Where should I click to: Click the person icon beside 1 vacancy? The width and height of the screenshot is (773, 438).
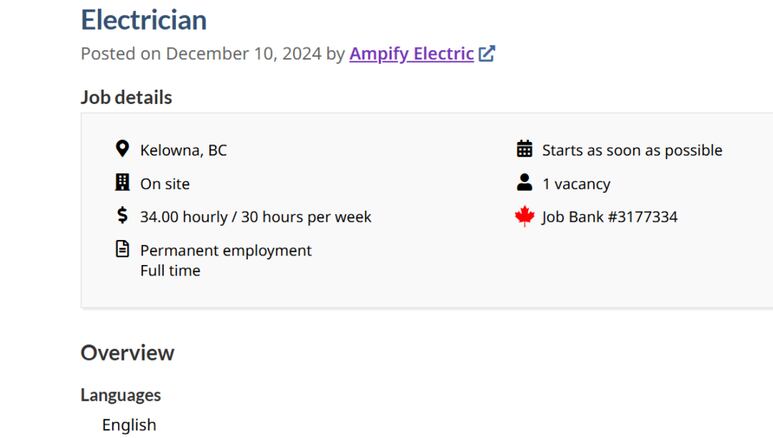pos(525,182)
